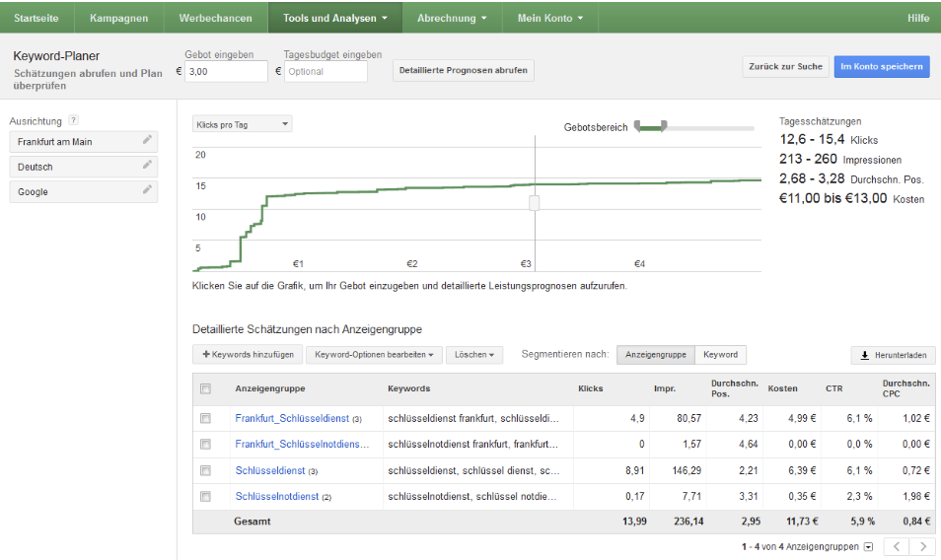This screenshot has width=941, height=560.
Task: Click the Deutsch language targeting box
Action: pyautogui.click(x=84, y=167)
